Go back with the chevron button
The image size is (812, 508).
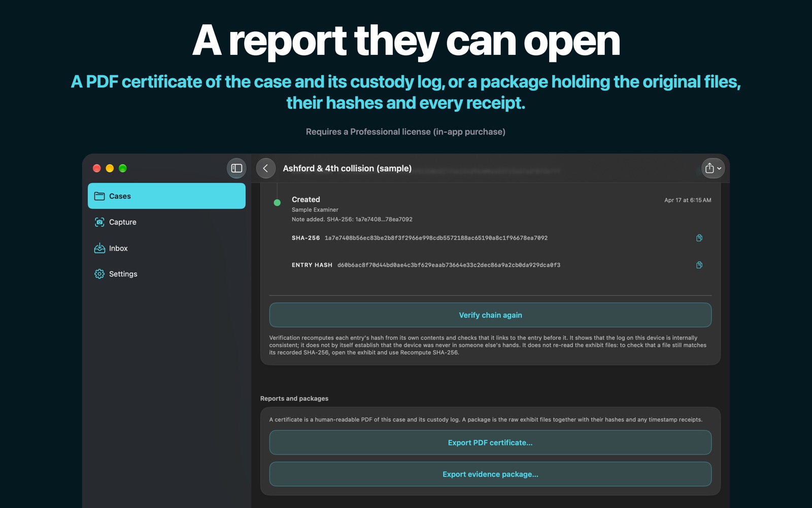pyautogui.click(x=266, y=168)
